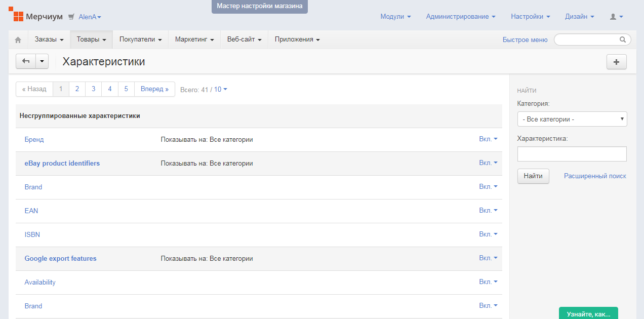
Task: Click the plus icon to add characteristic
Action: [616, 62]
